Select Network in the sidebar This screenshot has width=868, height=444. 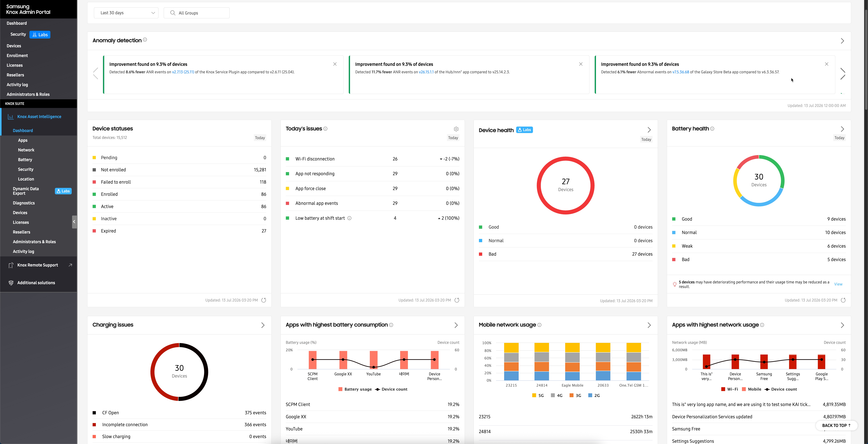click(26, 150)
